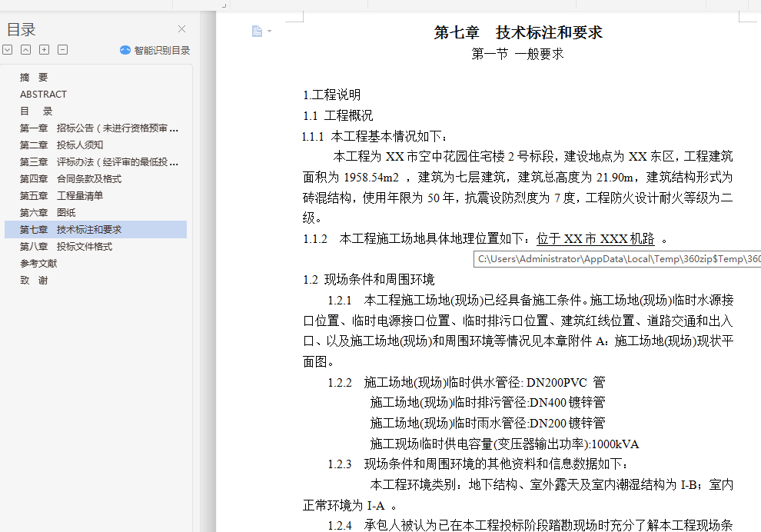This screenshot has width=761, height=532.
Task: Select 第四章 合同条款及格式
Action: click(71, 179)
